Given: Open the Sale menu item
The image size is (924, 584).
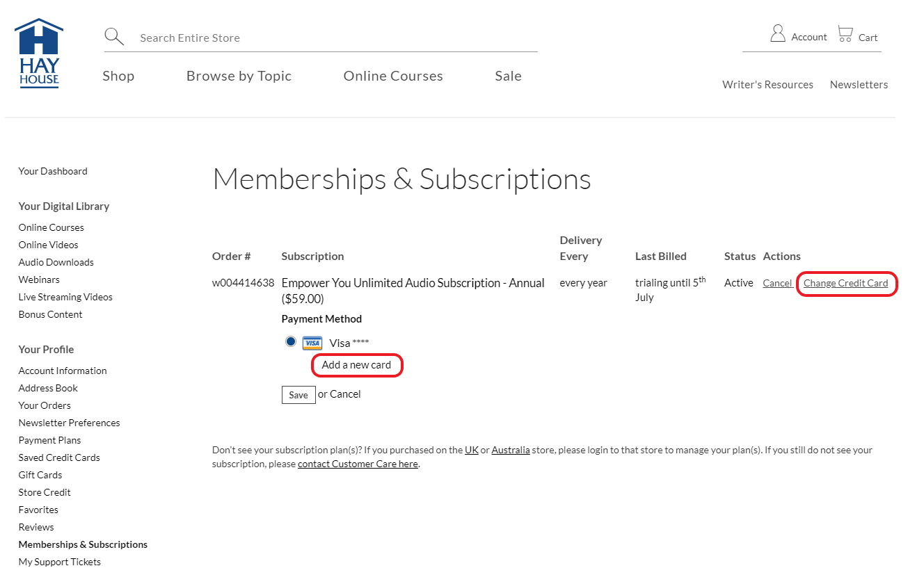Looking at the screenshot, I should (x=508, y=76).
